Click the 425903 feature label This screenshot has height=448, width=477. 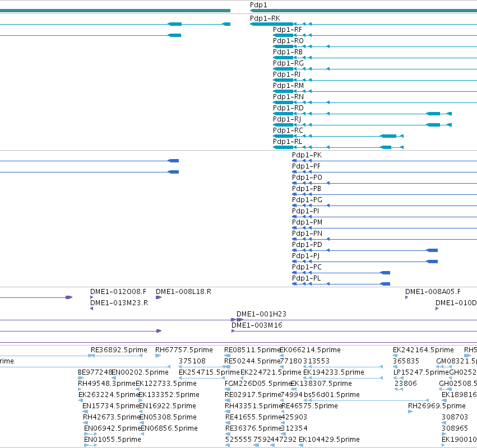point(294,418)
